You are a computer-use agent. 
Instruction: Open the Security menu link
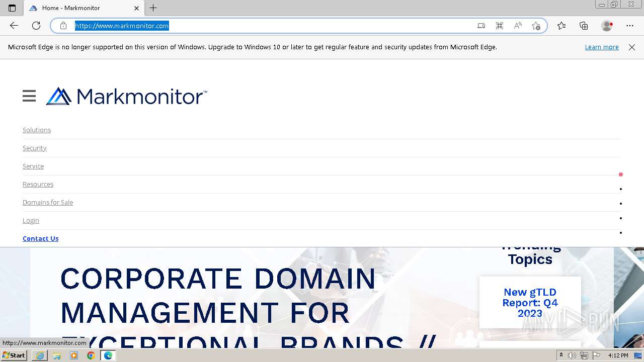coord(35,148)
